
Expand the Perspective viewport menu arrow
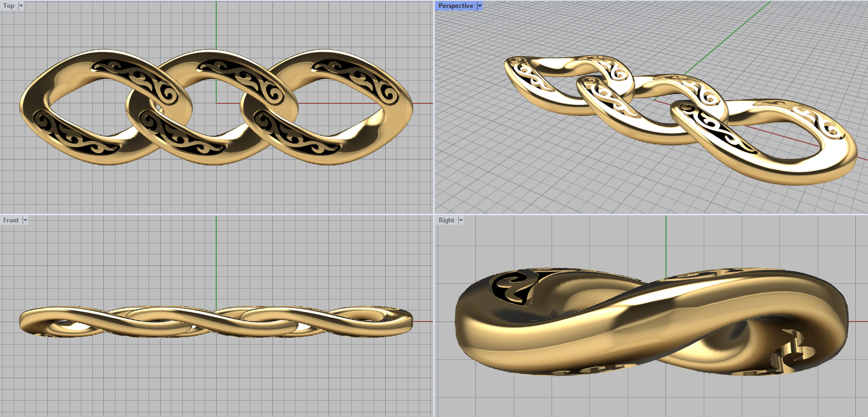480,6
